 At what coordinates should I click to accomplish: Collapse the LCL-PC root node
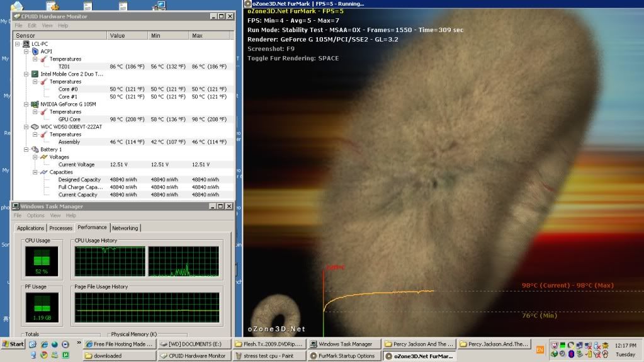pyautogui.click(x=17, y=44)
